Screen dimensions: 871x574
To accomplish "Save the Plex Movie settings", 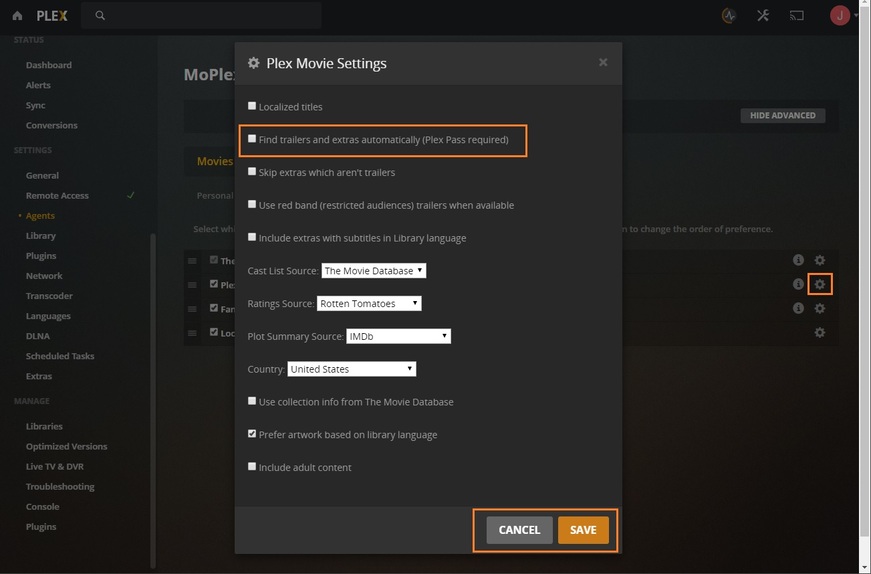I will tap(583, 530).
